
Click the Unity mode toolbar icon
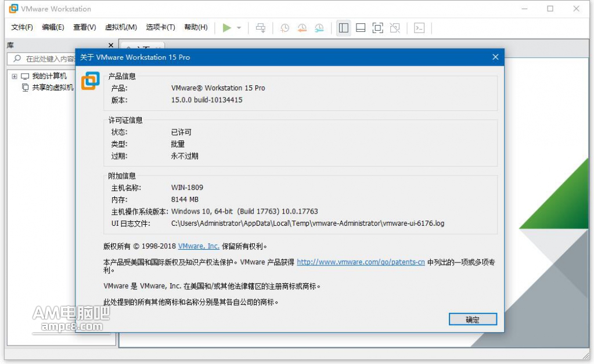395,28
